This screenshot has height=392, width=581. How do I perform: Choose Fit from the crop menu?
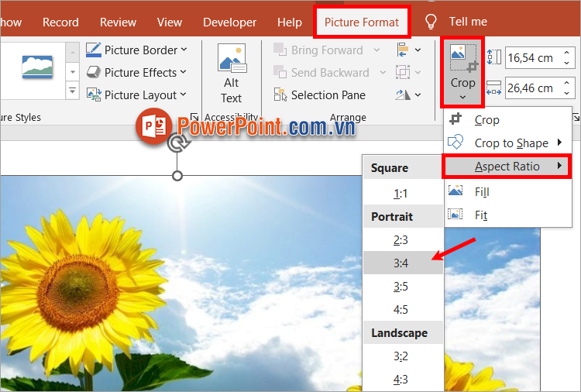point(507,215)
